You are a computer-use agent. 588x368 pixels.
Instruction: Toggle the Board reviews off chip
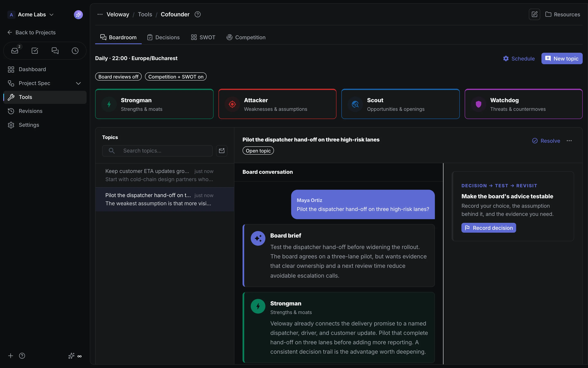click(118, 77)
